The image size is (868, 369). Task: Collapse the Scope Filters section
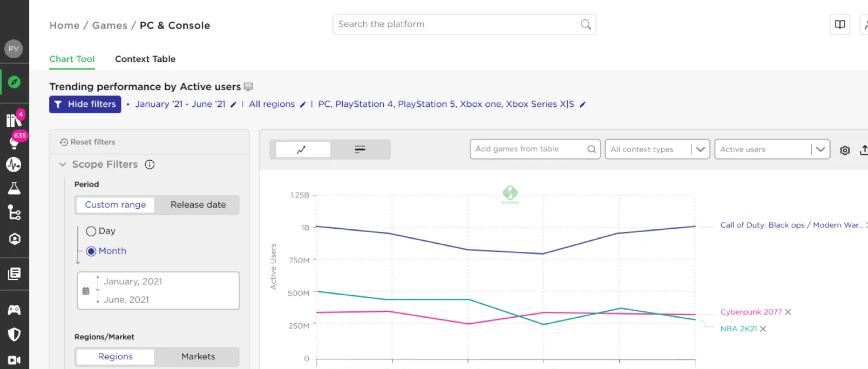click(x=63, y=165)
